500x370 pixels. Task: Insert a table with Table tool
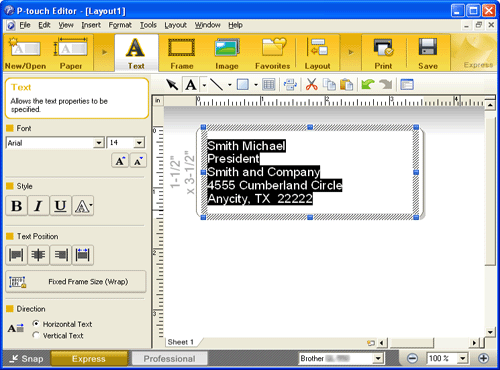click(x=269, y=85)
